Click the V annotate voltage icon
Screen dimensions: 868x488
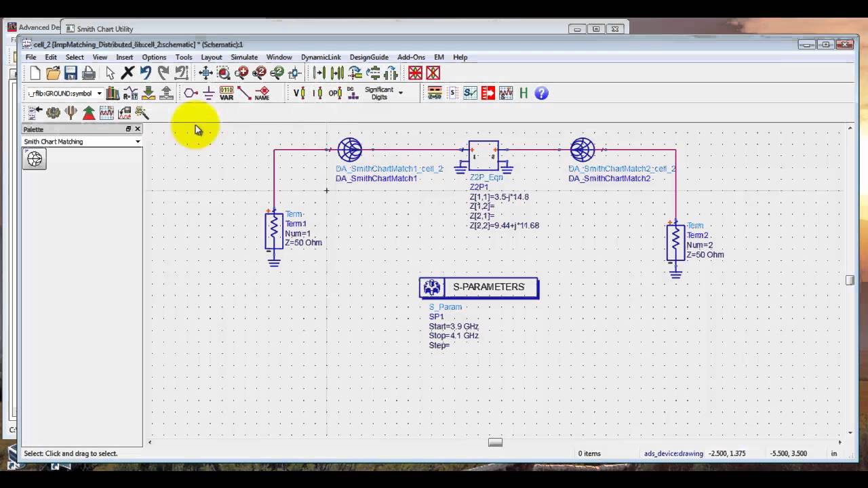(x=299, y=94)
